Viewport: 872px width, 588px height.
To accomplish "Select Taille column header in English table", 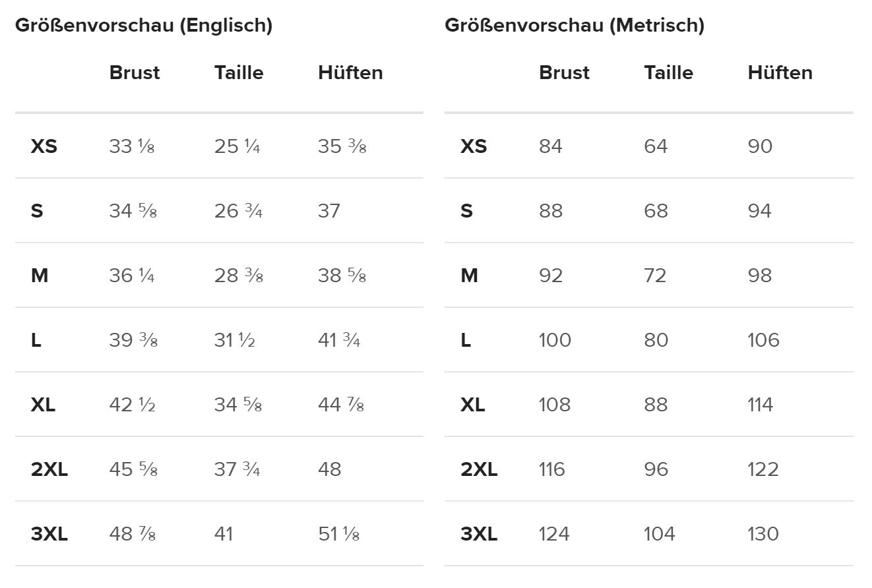I will click(x=239, y=73).
